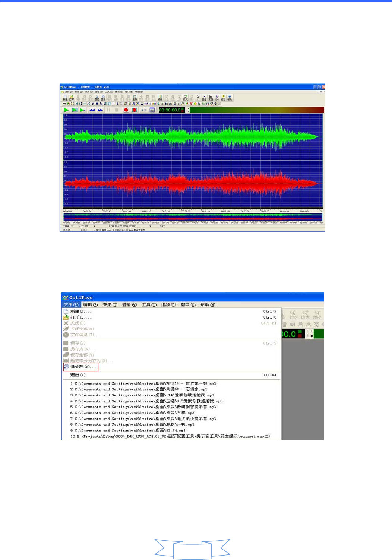Click highlighted 文件 menu in bottom window
The height and width of the screenshot is (560, 392).
71,305
